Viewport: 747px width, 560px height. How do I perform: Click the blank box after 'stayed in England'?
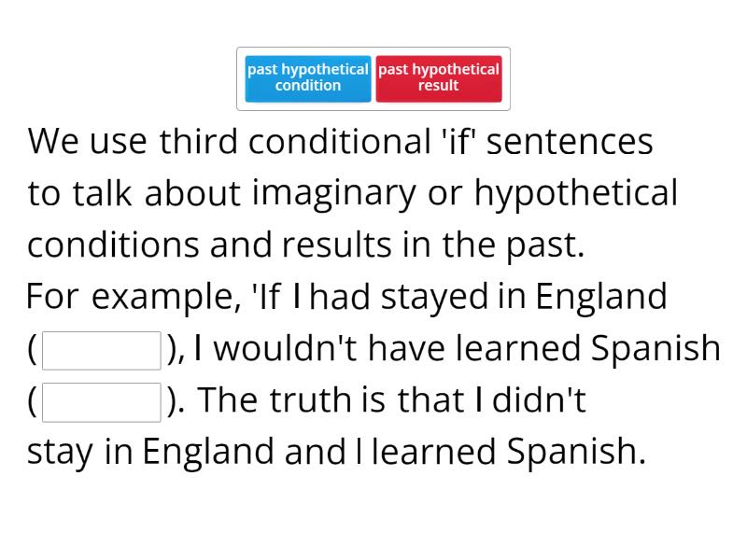pos(103,351)
